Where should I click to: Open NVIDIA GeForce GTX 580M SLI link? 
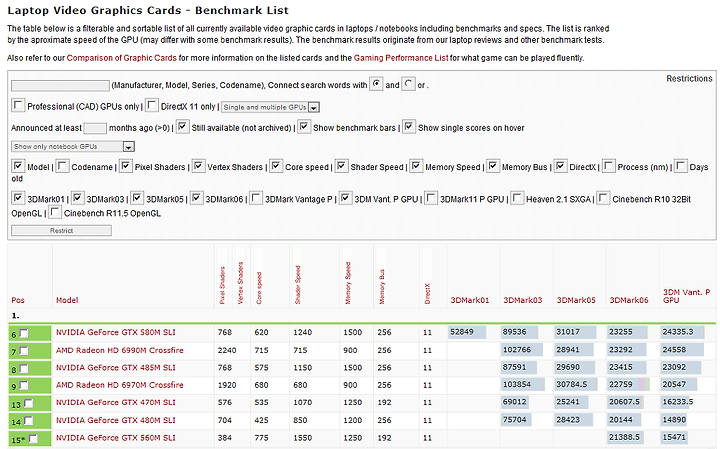[116, 332]
